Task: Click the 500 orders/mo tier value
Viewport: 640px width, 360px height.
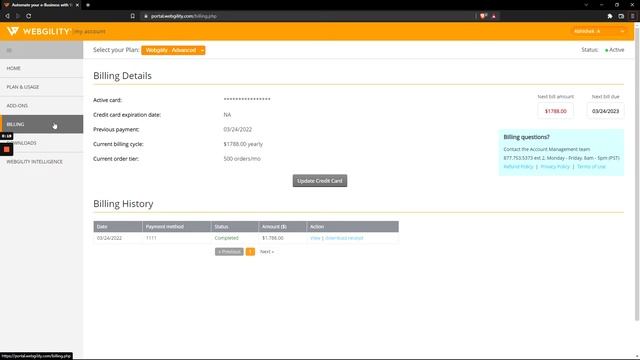Action: tap(242, 159)
